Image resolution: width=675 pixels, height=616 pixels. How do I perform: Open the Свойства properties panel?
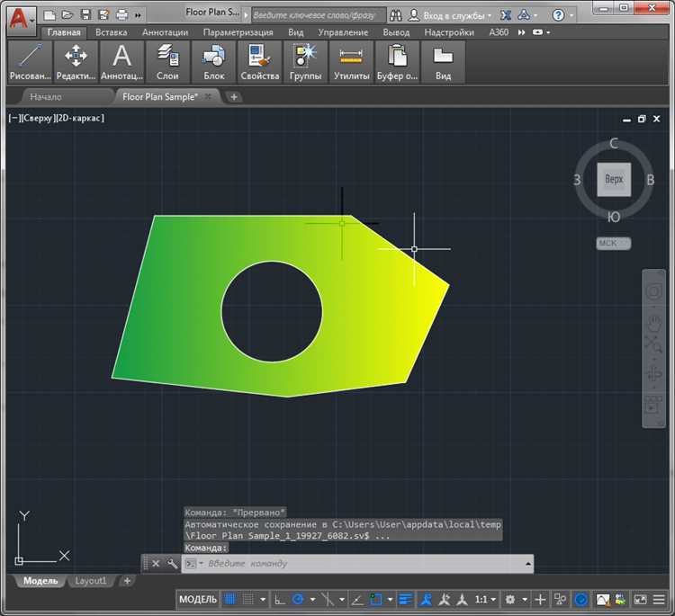pos(260,62)
